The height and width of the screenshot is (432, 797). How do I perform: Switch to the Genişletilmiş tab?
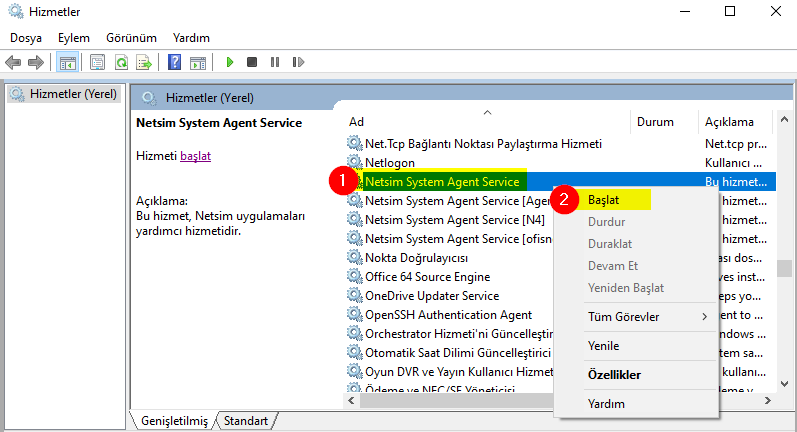pyautogui.click(x=174, y=421)
